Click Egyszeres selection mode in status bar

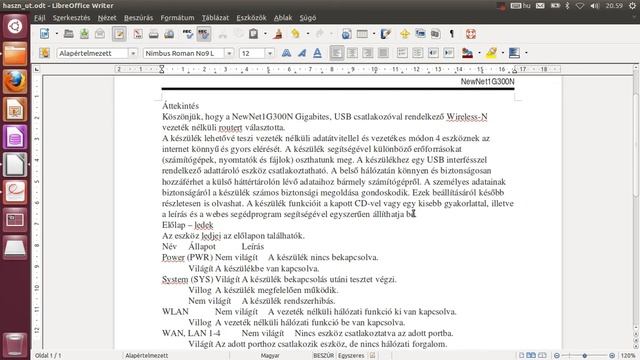click(351, 356)
